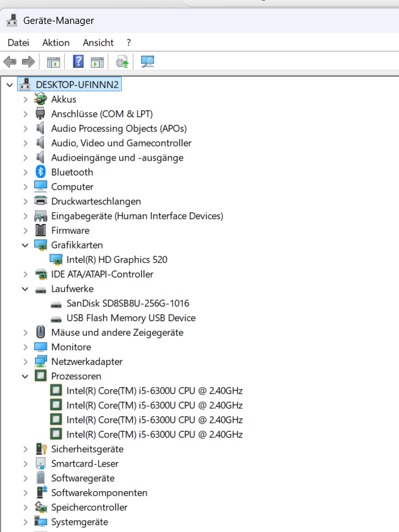
Task: Click the Mäuse und andere Zeigegeräte mouse icon
Action: coord(40,332)
